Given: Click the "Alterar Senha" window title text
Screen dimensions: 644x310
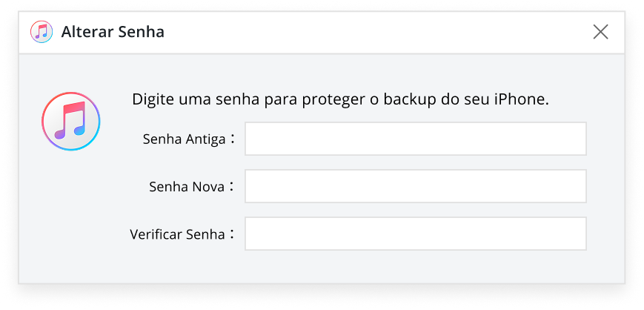Looking at the screenshot, I should point(113,32).
